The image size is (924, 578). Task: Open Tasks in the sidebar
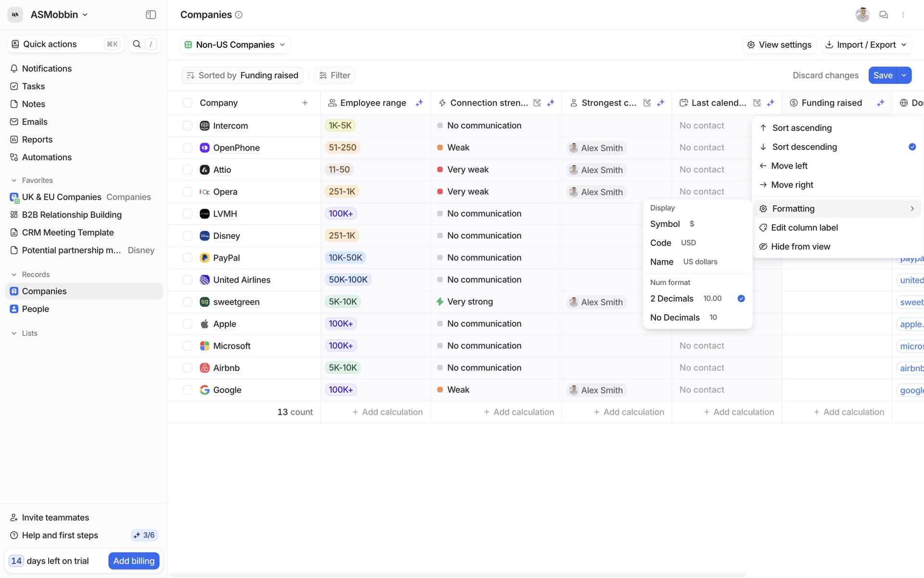[84, 86]
